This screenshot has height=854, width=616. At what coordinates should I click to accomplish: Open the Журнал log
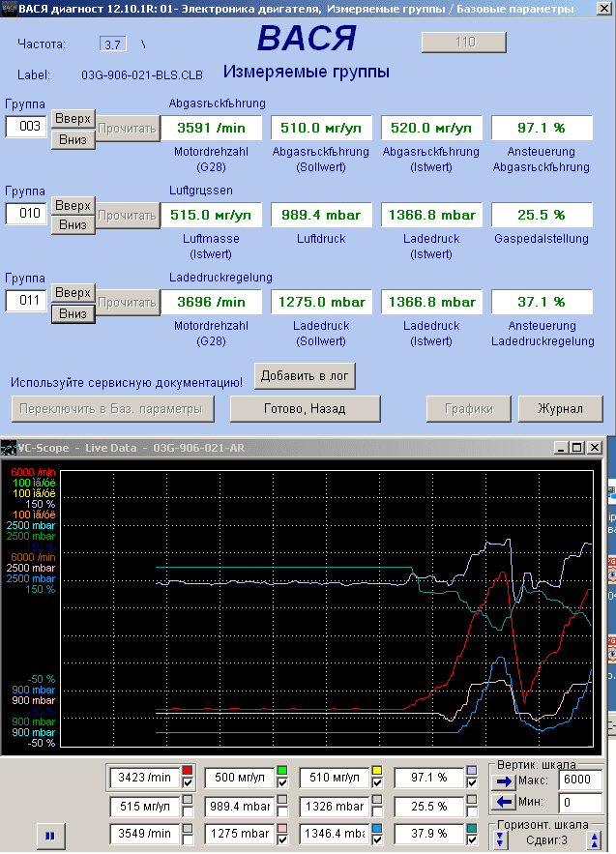tap(560, 408)
